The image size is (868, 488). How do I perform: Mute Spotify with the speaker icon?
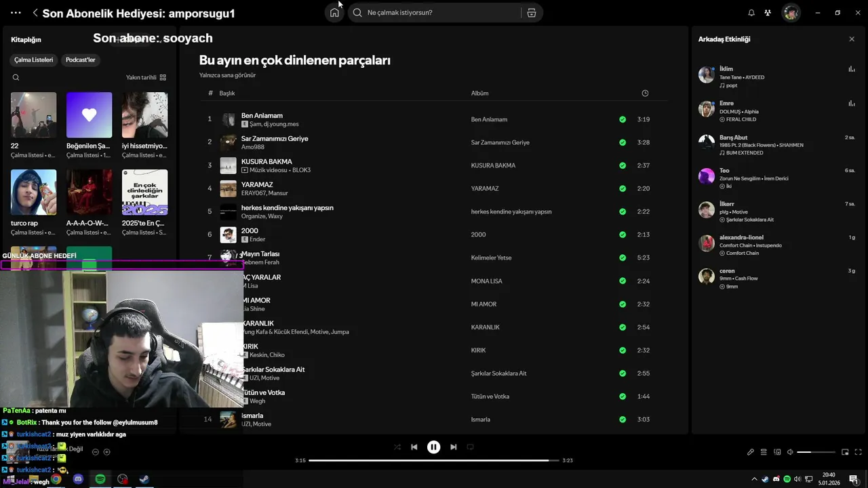point(790,452)
